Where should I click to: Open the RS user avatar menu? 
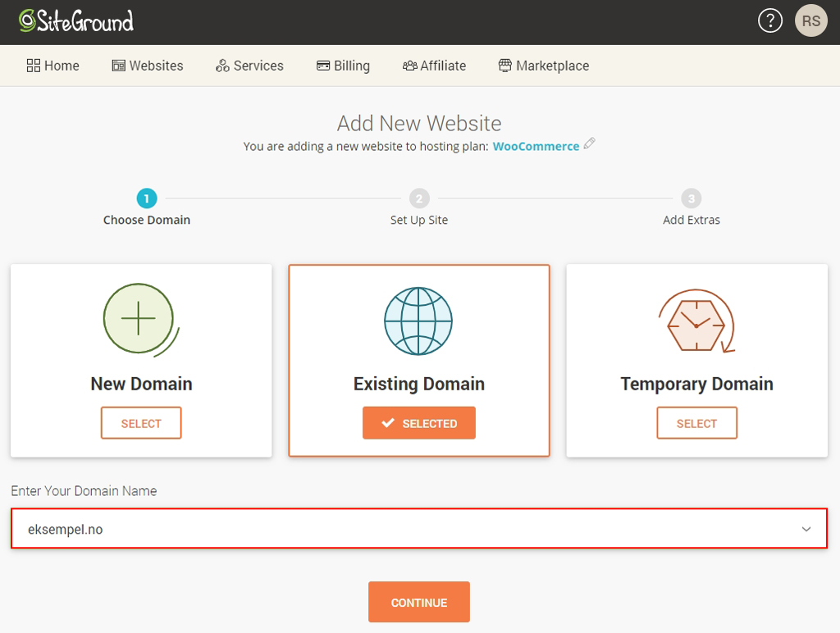click(x=811, y=20)
